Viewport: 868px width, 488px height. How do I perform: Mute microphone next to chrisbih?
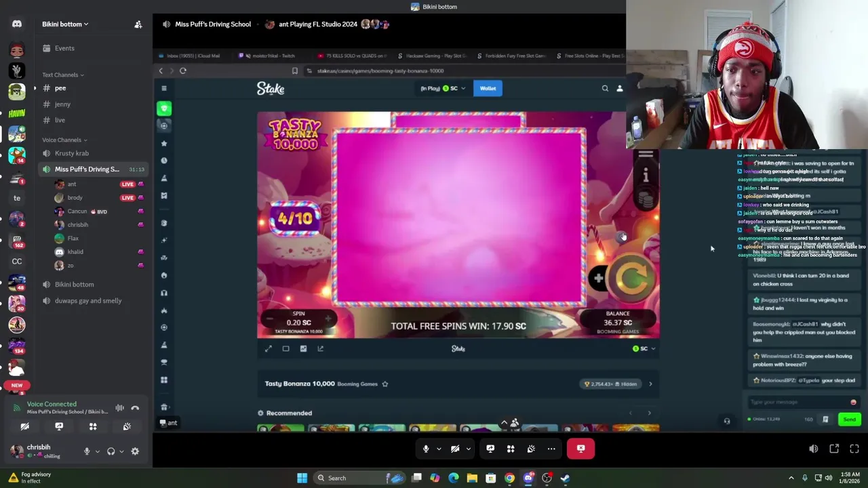[x=87, y=451]
